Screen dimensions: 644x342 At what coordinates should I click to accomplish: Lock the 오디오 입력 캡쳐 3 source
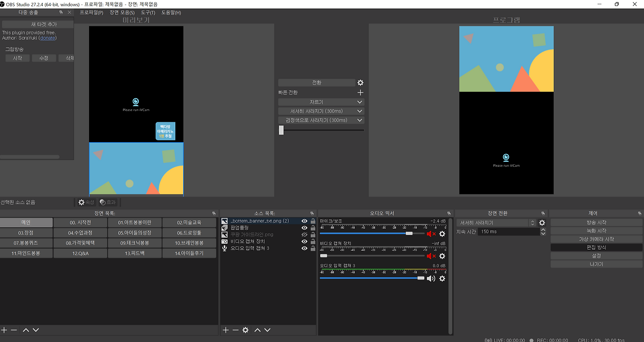tap(313, 248)
